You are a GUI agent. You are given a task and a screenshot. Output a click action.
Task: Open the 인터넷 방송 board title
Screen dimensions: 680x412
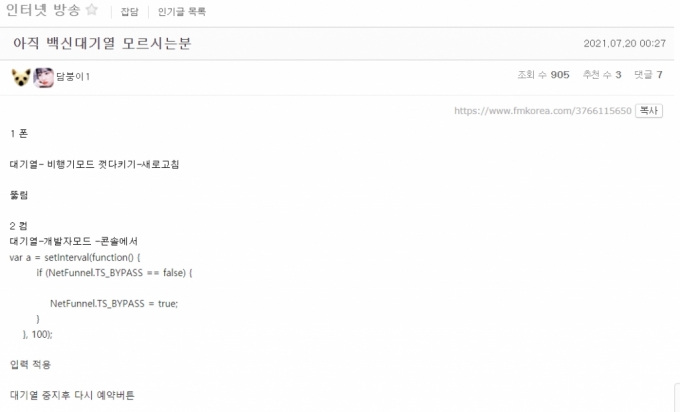coord(43,10)
